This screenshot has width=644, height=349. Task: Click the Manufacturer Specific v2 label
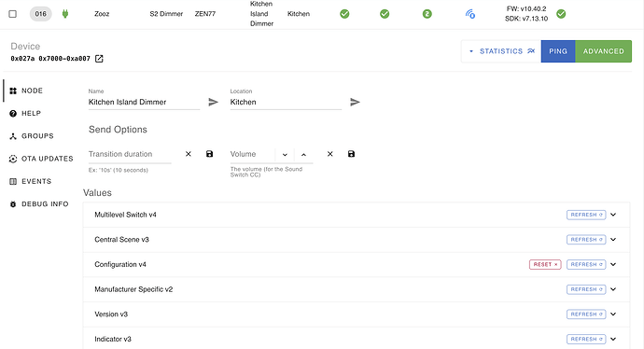coord(133,289)
